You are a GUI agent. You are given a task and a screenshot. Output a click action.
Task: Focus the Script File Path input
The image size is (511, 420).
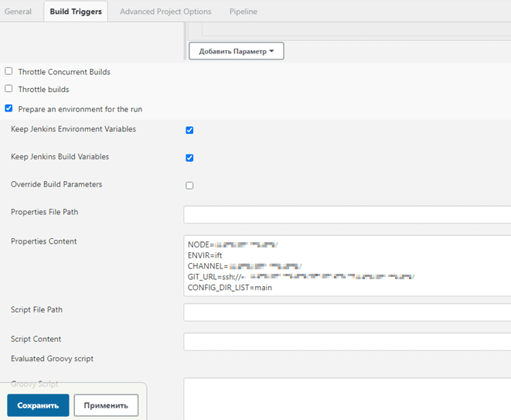click(x=346, y=312)
